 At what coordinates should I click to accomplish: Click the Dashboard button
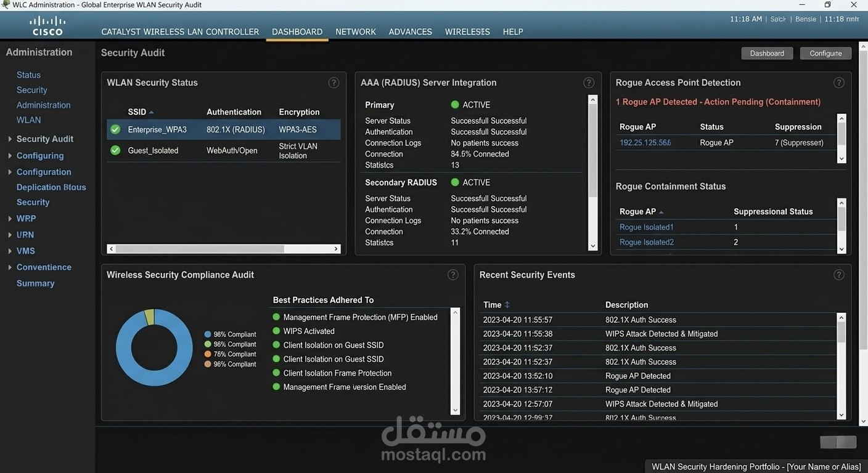[767, 54]
